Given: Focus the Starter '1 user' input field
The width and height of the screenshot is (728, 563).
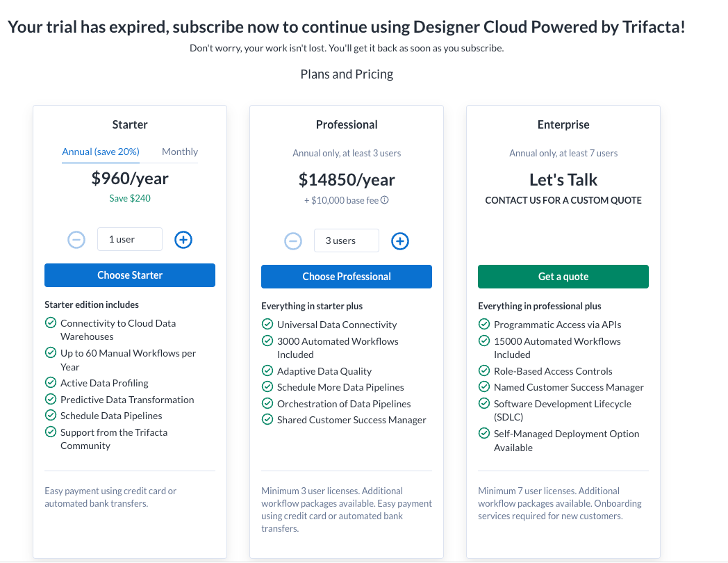Looking at the screenshot, I should (129, 240).
